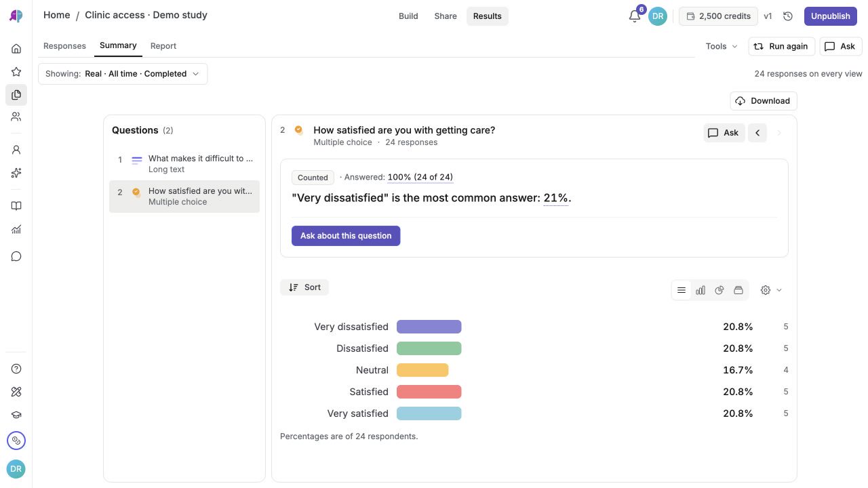Image resolution: width=868 pixels, height=488 pixels.
Task: Click the purple Very dissatisfied bar
Action: 429,327
